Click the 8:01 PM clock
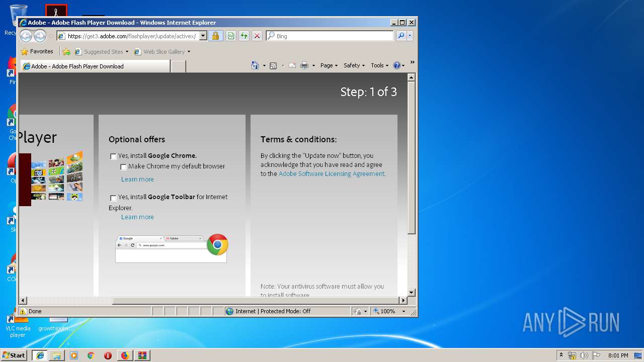This screenshot has width=644, height=362. point(618,355)
